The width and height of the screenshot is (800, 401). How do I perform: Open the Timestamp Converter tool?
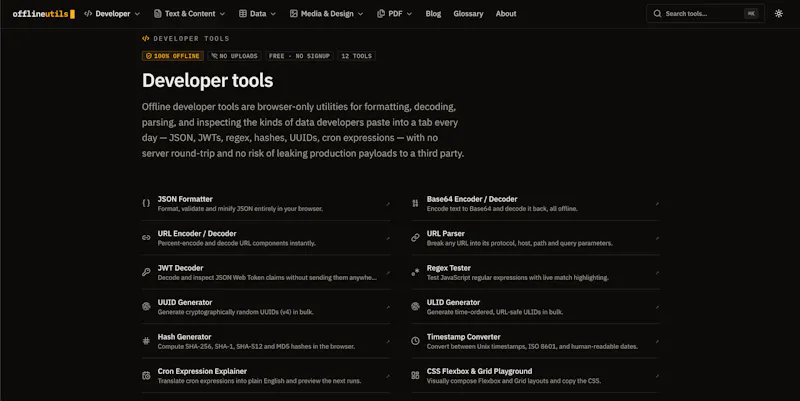pyautogui.click(x=535, y=341)
